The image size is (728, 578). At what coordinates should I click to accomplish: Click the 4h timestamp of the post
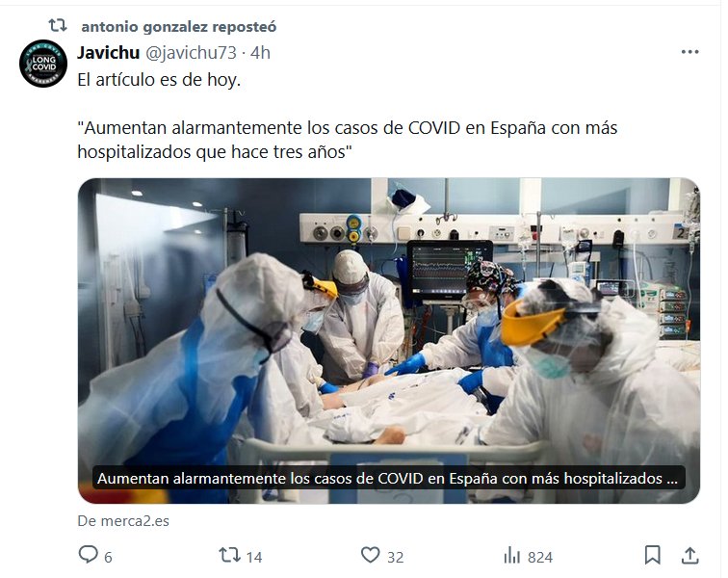click(260, 53)
